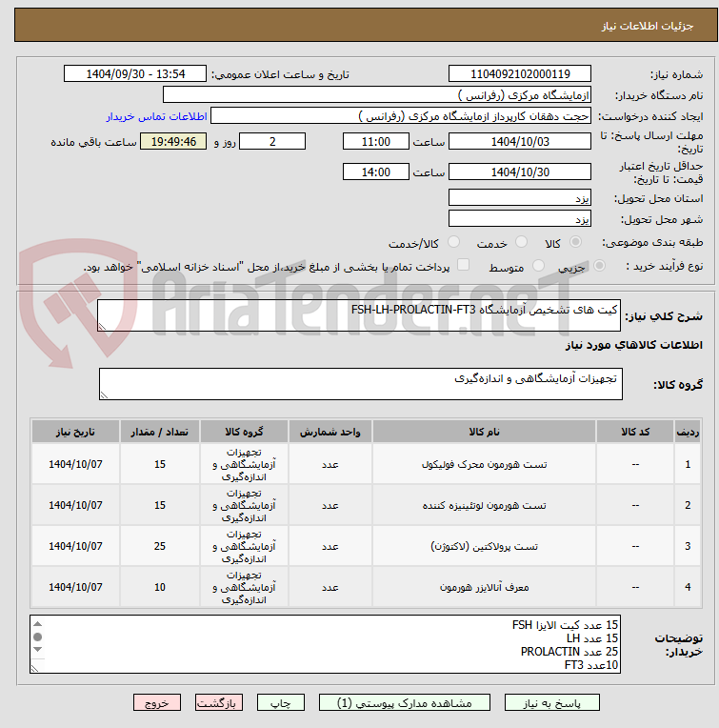Click the price validity date 1404/10/30

coord(520,172)
